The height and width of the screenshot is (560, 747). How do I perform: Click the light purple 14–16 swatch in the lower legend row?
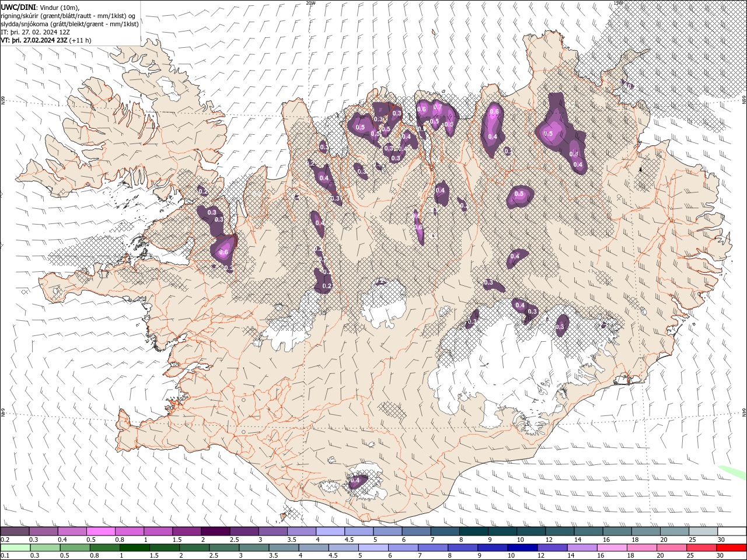582,548
